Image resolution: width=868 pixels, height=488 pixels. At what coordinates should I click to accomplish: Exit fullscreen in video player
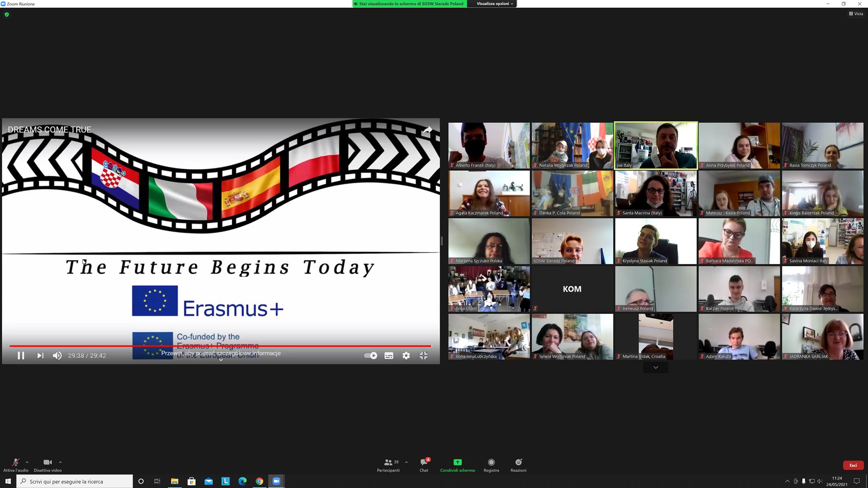tap(423, 355)
